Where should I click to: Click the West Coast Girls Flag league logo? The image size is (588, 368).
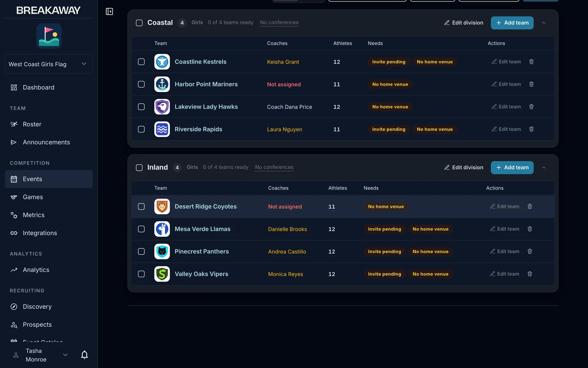coord(49,36)
